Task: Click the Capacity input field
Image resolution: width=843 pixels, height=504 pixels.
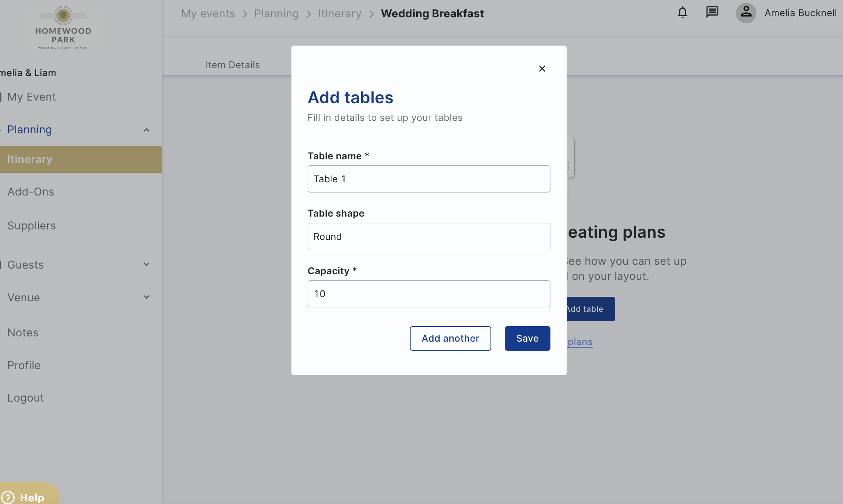Action: pos(429,294)
